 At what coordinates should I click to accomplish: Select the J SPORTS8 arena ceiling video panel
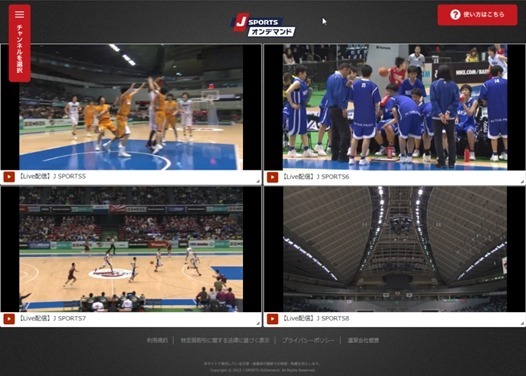click(x=394, y=249)
